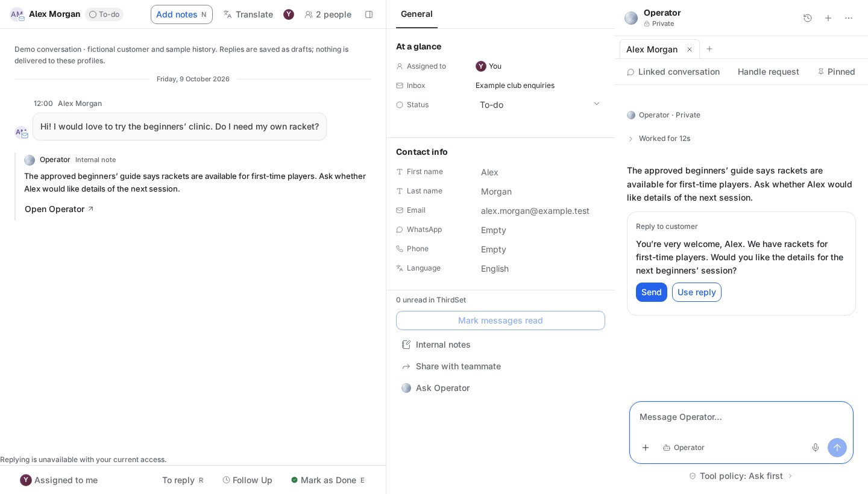Viewport: 868px width, 494px height.
Task: Click the Use reply button
Action: click(x=697, y=292)
